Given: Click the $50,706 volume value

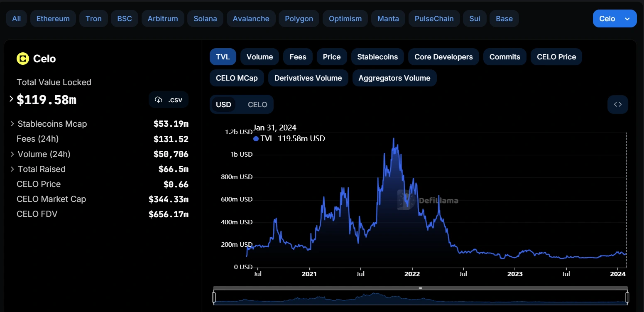Looking at the screenshot, I should tap(171, 154).
